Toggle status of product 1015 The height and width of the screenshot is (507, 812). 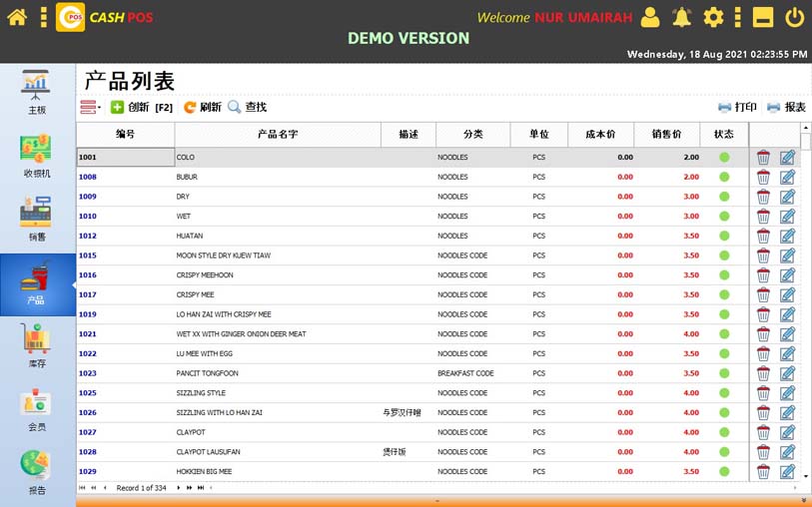[x=724, y=255]
